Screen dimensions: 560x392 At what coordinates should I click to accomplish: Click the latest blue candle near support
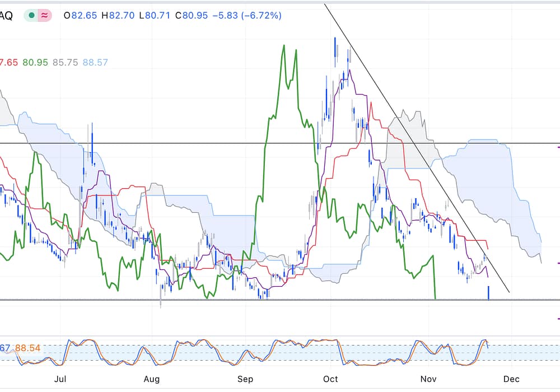pos(489,292)
